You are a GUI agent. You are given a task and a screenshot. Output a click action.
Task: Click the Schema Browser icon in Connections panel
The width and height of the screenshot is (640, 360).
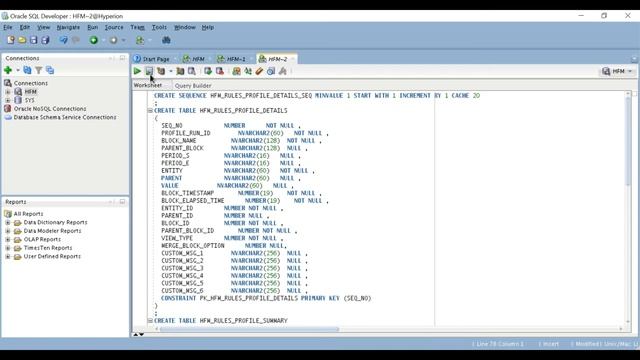tap(50, 70)
